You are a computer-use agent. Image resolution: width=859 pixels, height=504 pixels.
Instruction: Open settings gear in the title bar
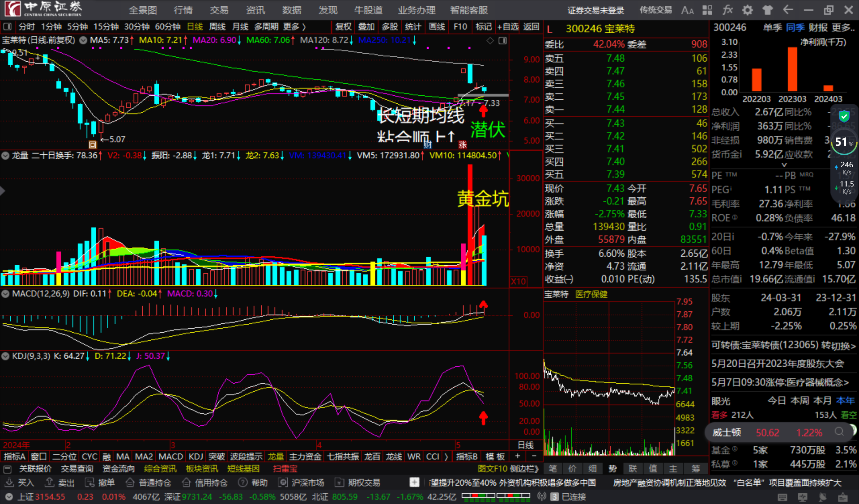tap(748, 10)
